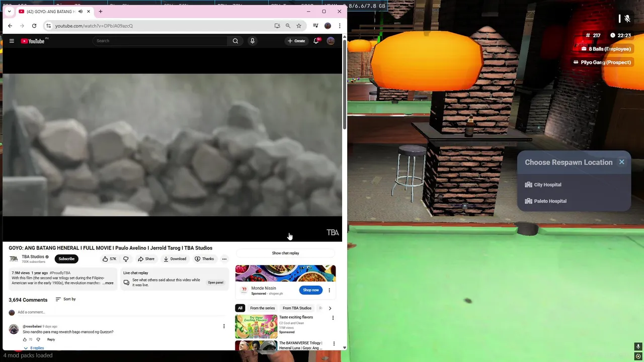Like rossibalasi's comment

click(x=25, y=339)
